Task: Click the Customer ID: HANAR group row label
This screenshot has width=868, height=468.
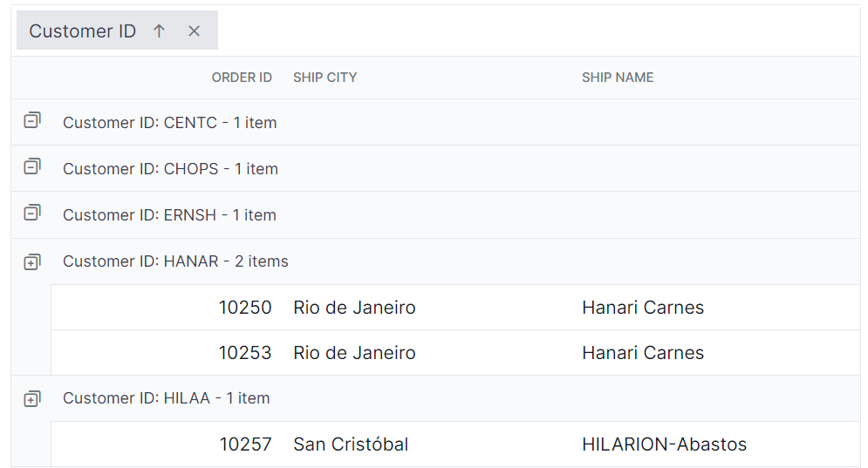Action: pyautogui.click(x=175, y=261)
